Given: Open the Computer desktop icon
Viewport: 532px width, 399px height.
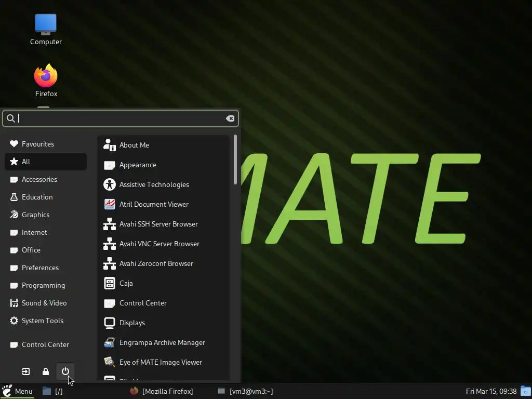Looking at the screenshot, I should click(46, 30).
